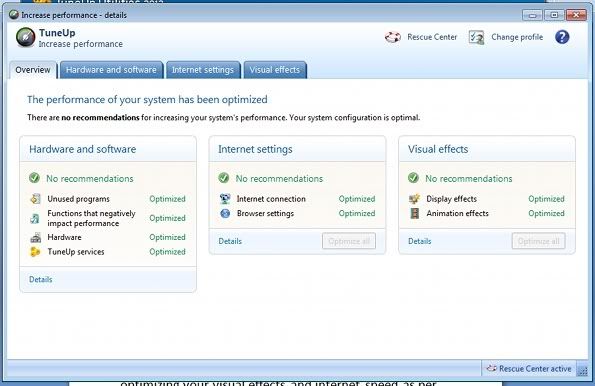Open the Internet settings tab
The height and width of the screenshot is (386, 595).
click(203, 70)
